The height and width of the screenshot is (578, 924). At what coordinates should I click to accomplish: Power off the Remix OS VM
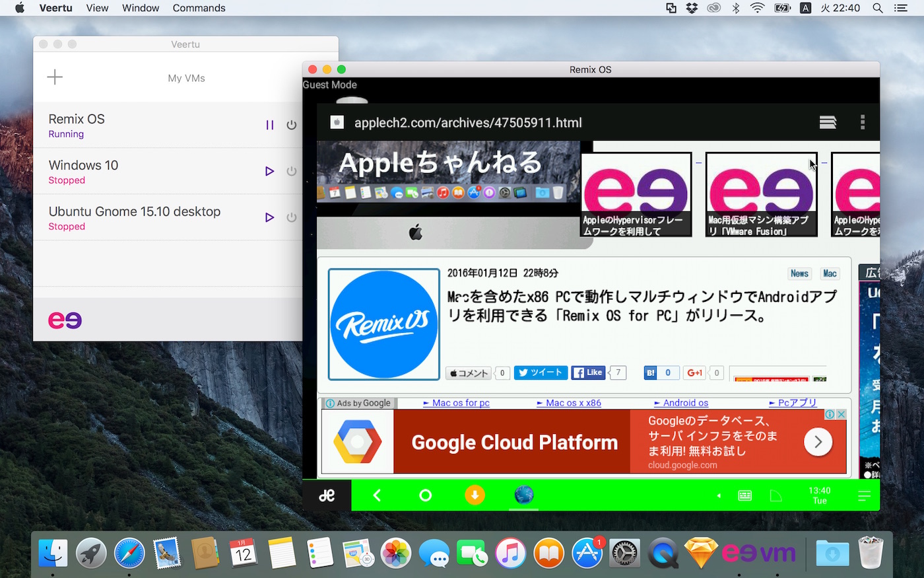(291, 125)
